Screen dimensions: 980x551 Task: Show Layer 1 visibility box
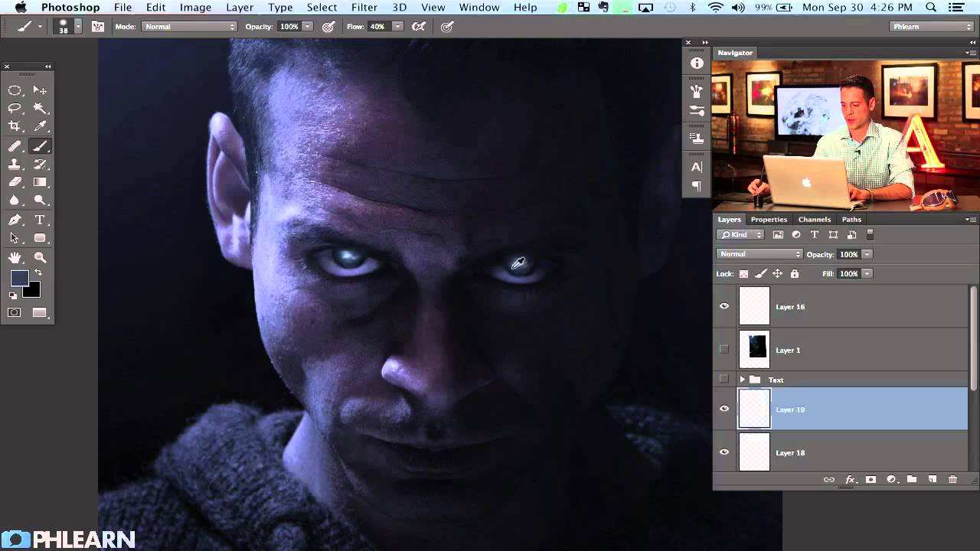pos(724,350)
